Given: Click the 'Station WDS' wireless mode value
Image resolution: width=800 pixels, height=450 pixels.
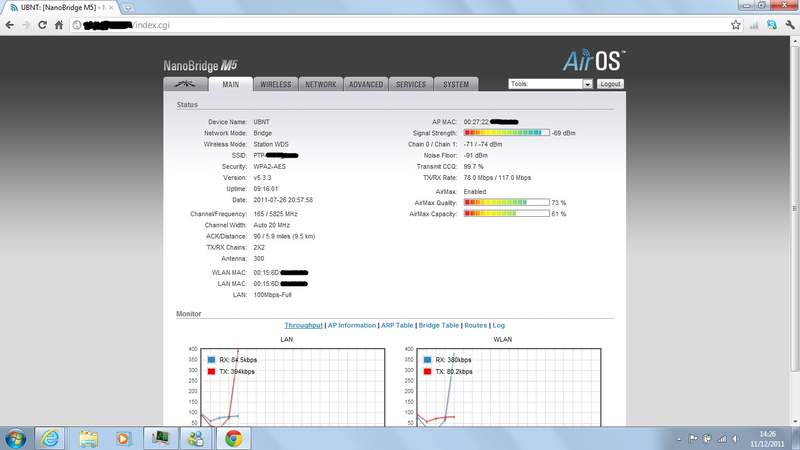Looking at the screenshot, I should point(271,144).
